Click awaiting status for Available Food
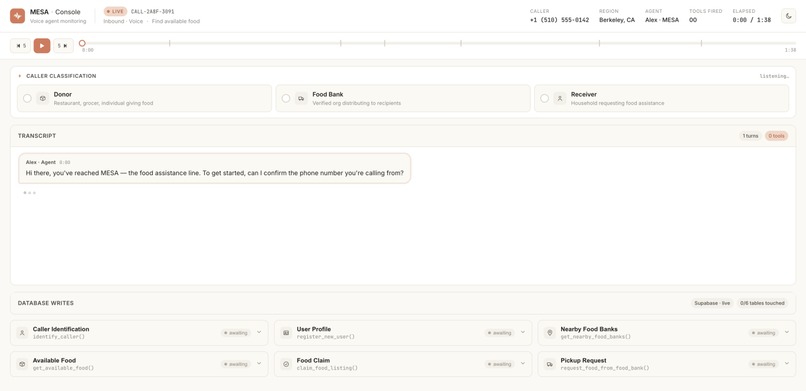 tap(236, 364)
